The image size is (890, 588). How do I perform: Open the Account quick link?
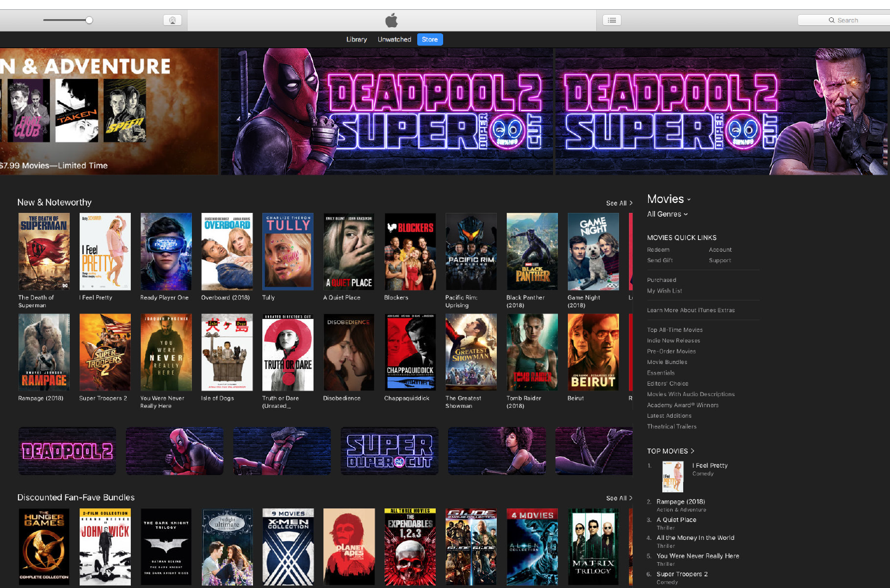[x=720, y=250]
